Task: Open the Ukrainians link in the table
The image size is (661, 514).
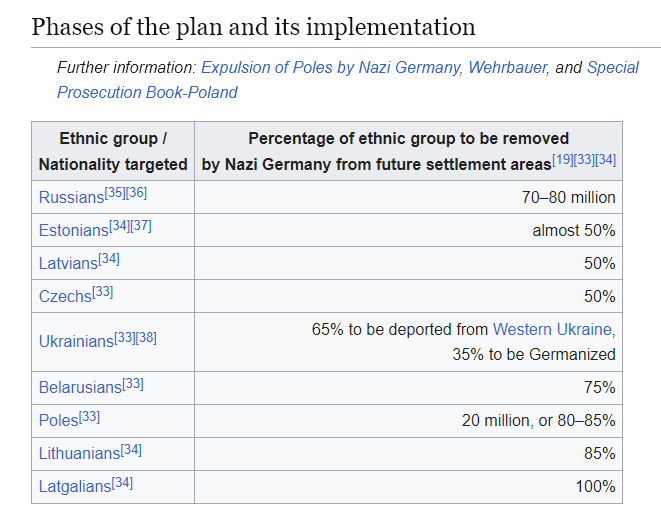Action: (76, 342)
